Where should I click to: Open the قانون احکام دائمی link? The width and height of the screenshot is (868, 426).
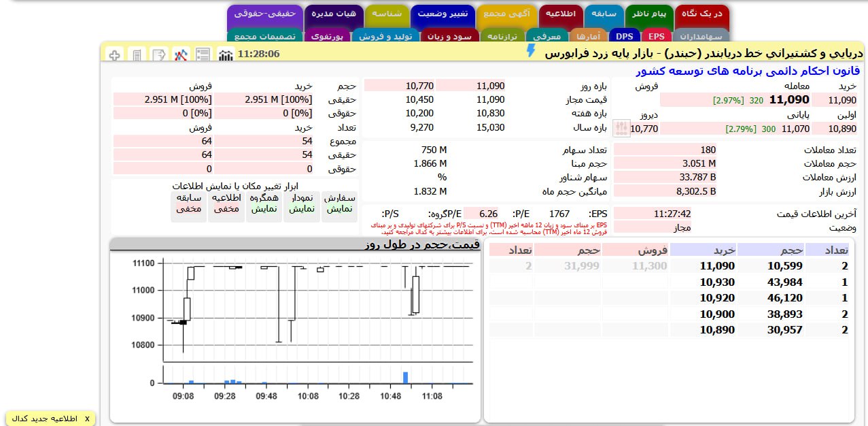pos(748,71)
